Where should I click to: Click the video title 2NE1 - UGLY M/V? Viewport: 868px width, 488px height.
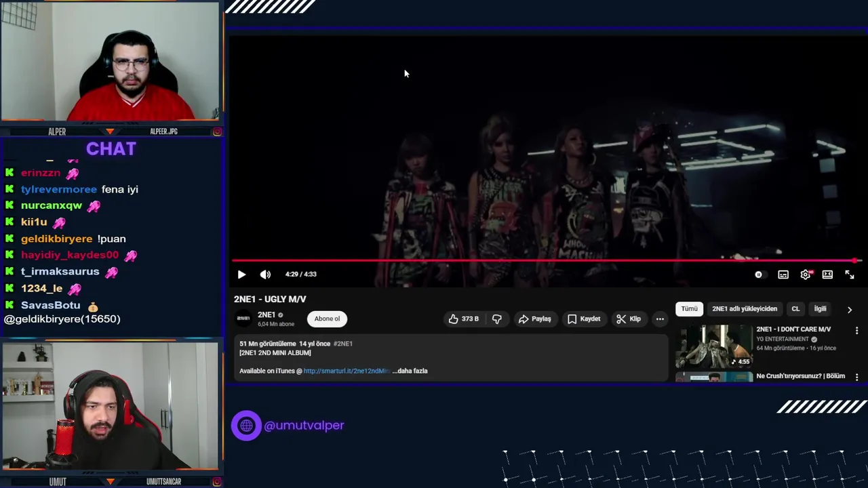(x=270, y=299)
